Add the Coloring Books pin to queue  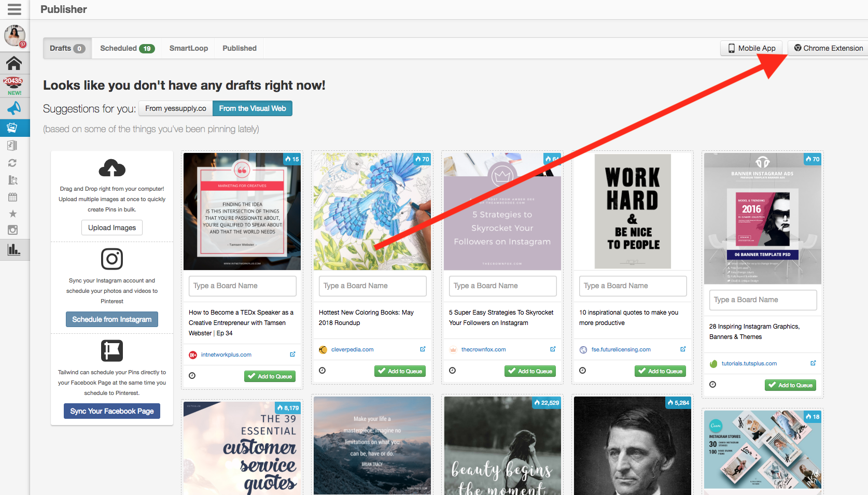(x=400, y=371)
